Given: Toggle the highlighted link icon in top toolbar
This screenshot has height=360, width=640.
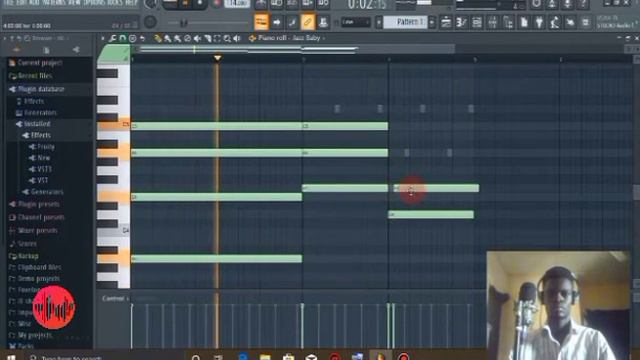Looking at the screenshot, I should click(308, 22).
